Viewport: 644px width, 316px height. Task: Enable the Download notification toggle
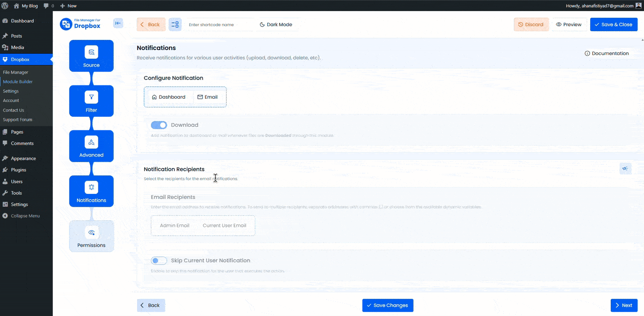point(159,124)
